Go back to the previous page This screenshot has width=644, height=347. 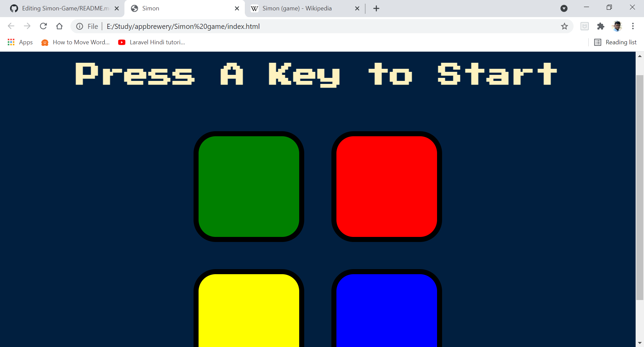coord(11,26)
